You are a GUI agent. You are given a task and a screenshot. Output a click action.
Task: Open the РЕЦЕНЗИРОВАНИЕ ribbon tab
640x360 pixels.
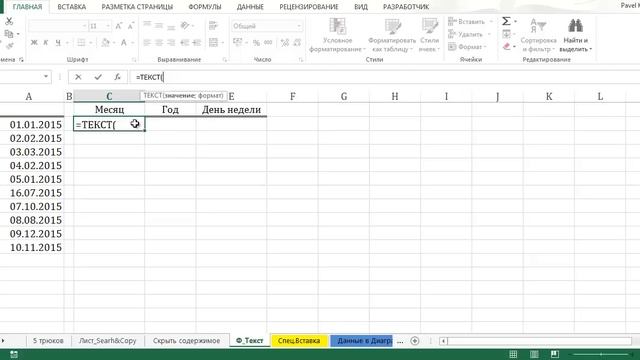(x=309, y=7)
